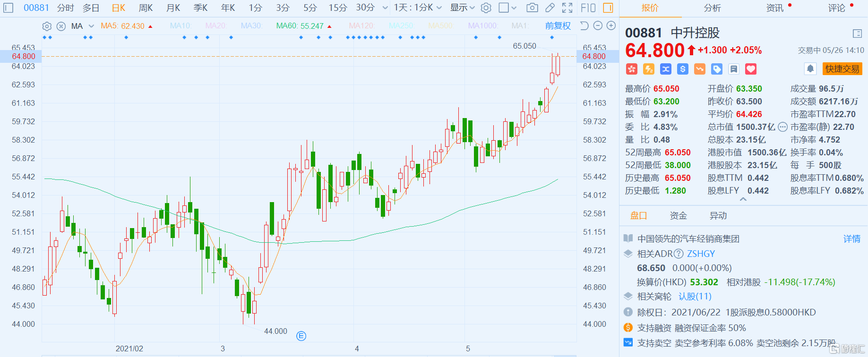Click the 快捷交易 quick trade button
The height and width of the screenshot is (357, 868).
point(842,69)
